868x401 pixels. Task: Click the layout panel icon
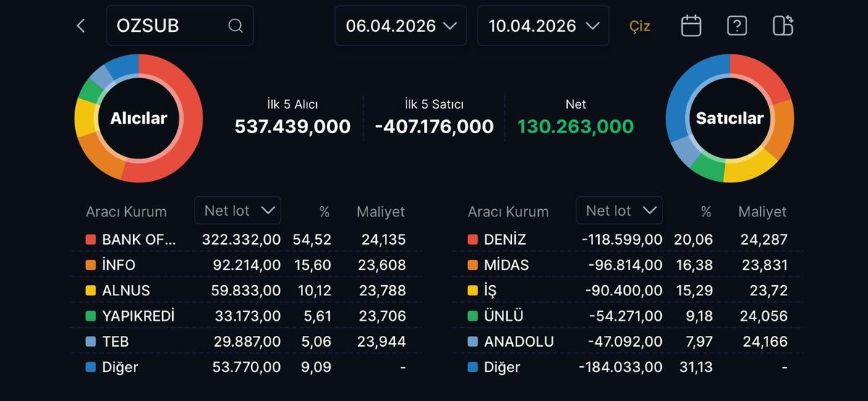pos(783,26)
